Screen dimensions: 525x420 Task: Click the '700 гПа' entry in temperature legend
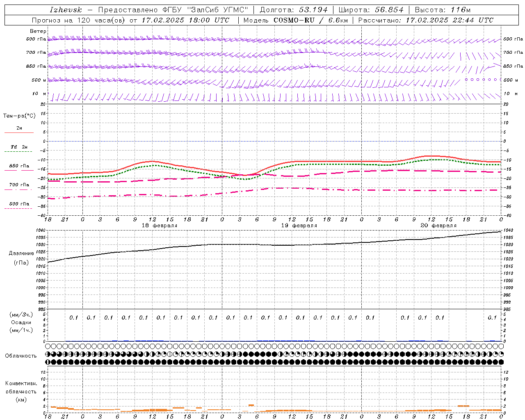19,185
